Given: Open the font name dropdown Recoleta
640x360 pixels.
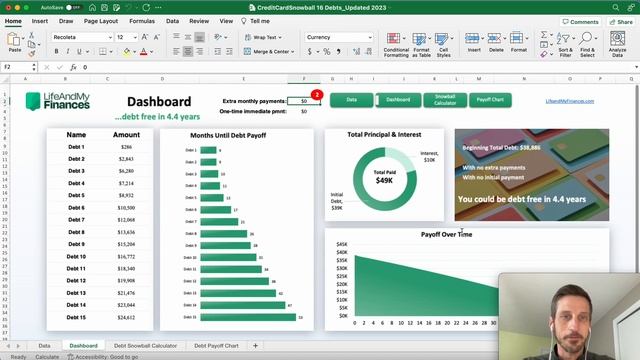Looking at the screenshot, I should click(x=110, y=37).
